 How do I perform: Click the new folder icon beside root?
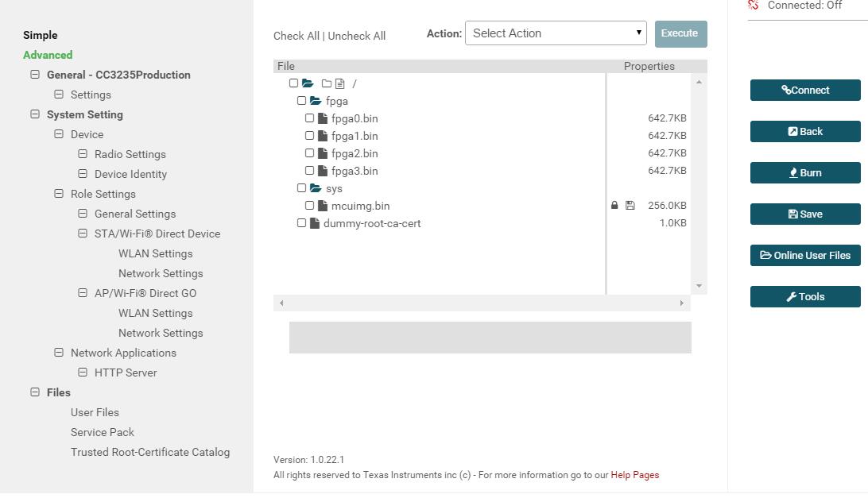(327, 83)
